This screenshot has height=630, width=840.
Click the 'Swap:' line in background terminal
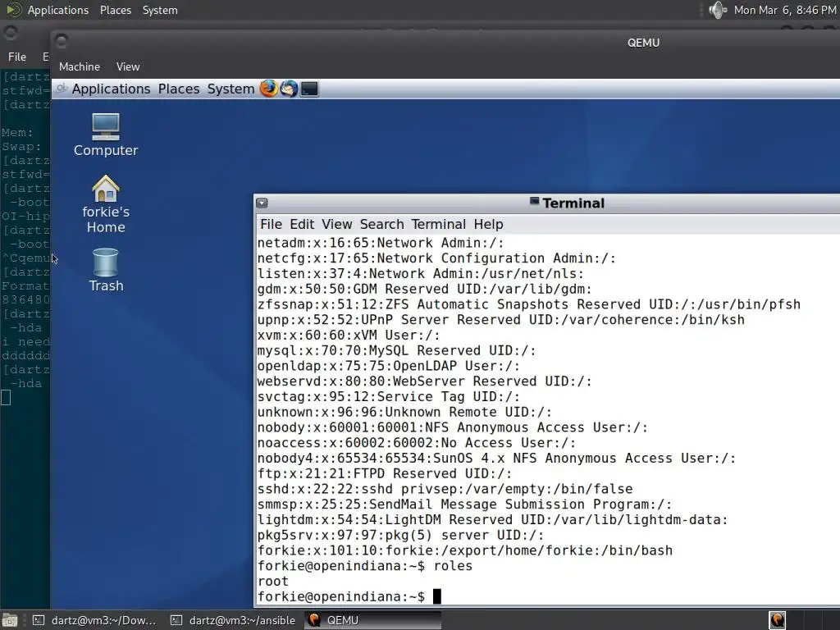click(x=21, y=146)
